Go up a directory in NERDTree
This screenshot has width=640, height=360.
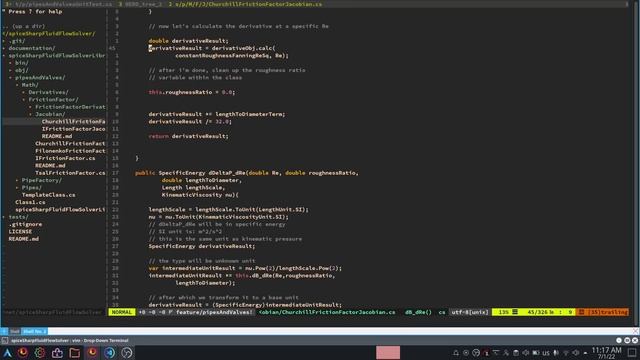pos(24,26)
